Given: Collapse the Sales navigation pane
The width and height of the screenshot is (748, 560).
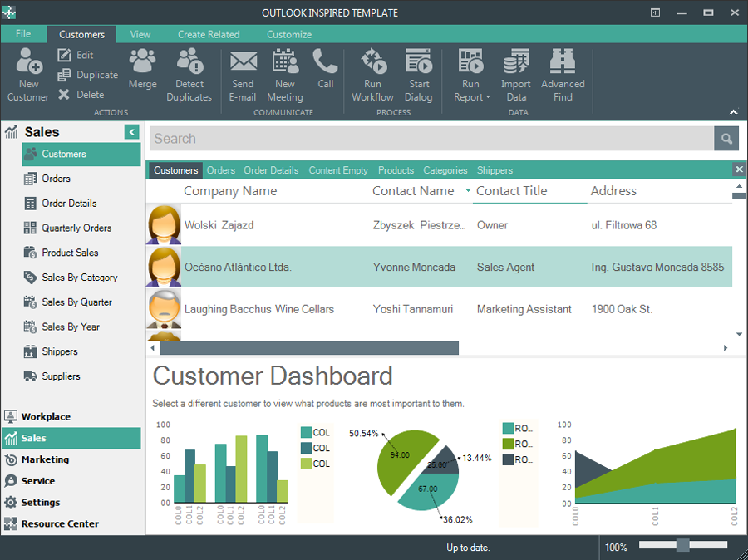Looking at the screenshot, I should point(131,132).
